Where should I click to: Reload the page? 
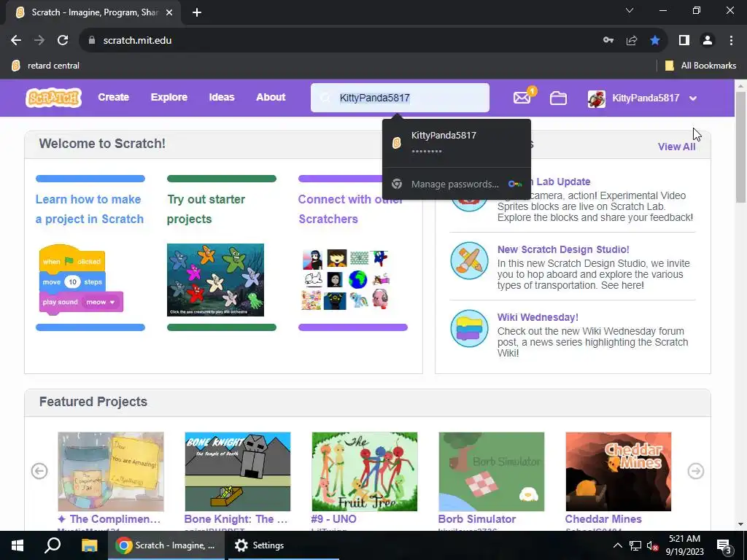pos(63,41)
